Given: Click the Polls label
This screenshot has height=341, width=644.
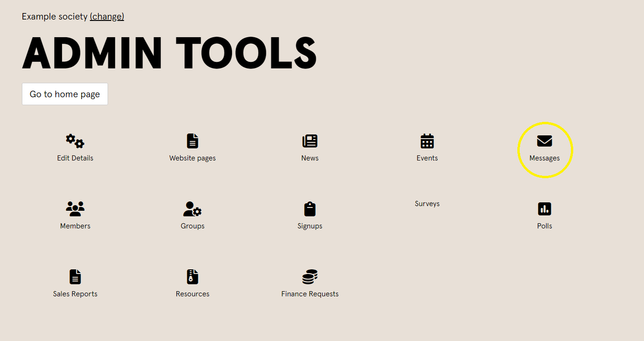Looking at the screenshot, I should [x=544, y=226].
